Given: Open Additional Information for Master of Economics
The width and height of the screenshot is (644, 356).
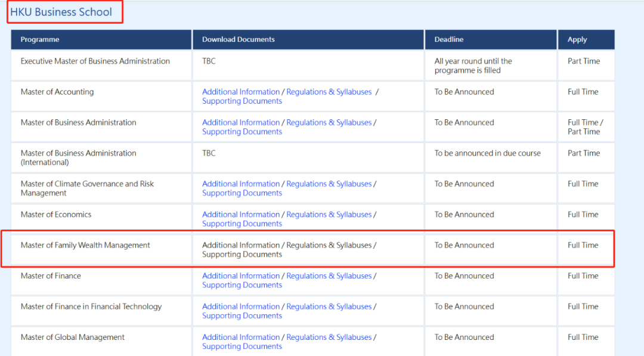Looking at the screenshot, I should [x=241, y=214].
